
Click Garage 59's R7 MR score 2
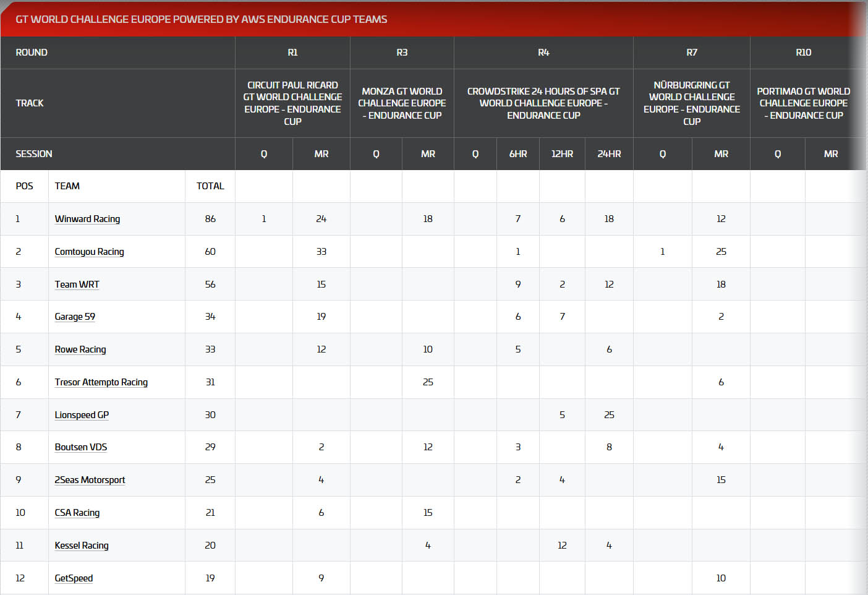[721, 317]
